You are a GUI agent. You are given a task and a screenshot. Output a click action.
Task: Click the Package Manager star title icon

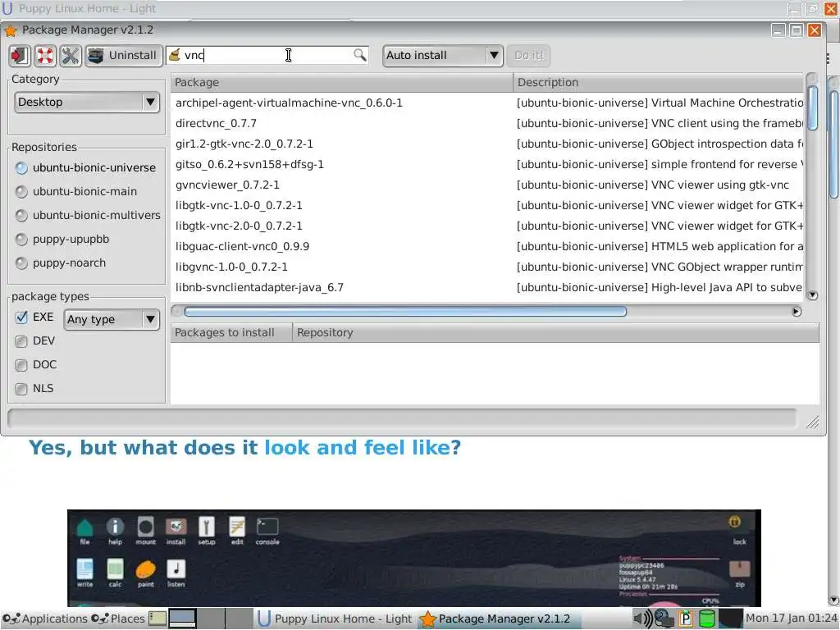pyautogui.click(x=11, y=30)
